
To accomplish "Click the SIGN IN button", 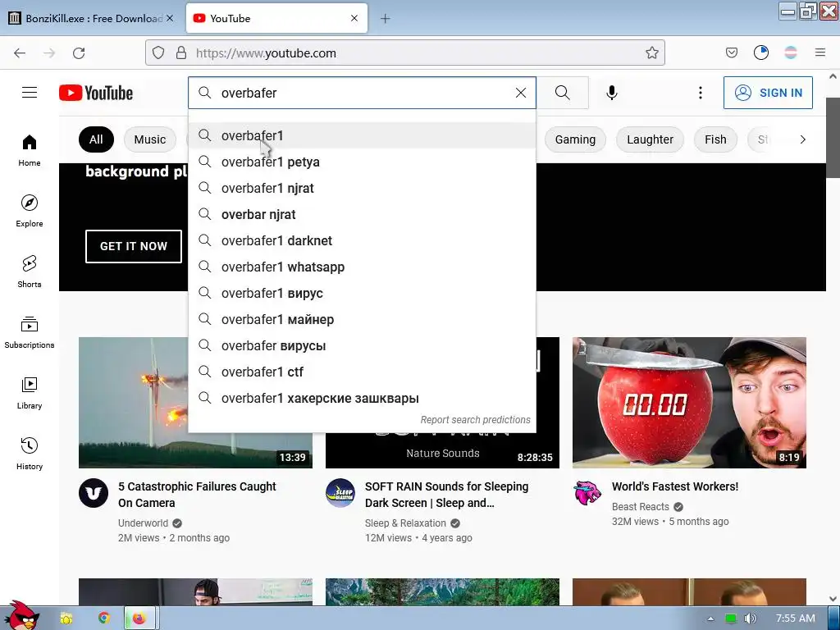I will (768, 93).
